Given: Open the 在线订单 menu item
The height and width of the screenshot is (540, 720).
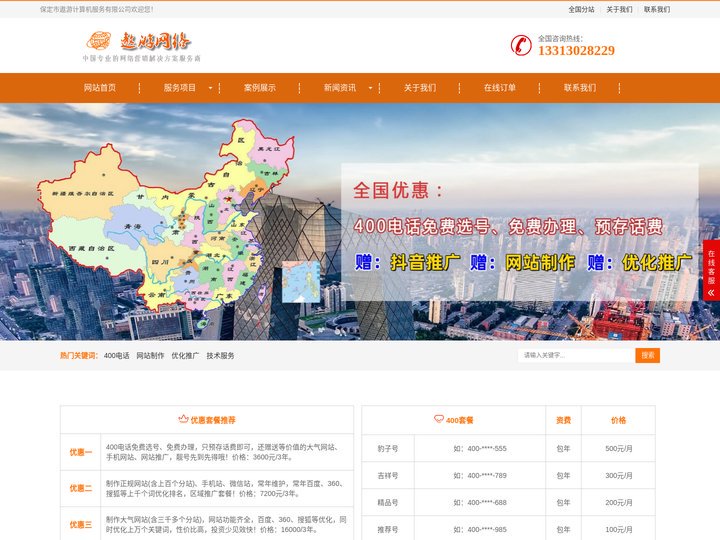Looking at the screenshot, I should point(500,88).
